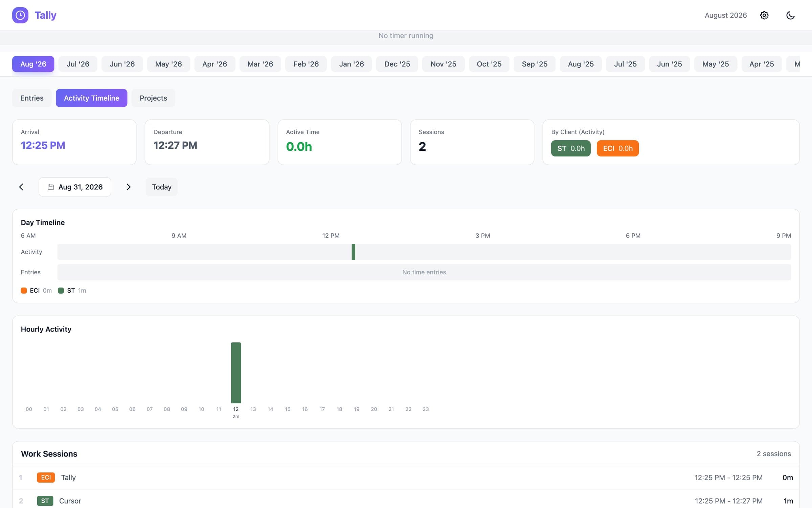
Task: Click the 'August 2026' header label
Action: (x=726, y=15)
